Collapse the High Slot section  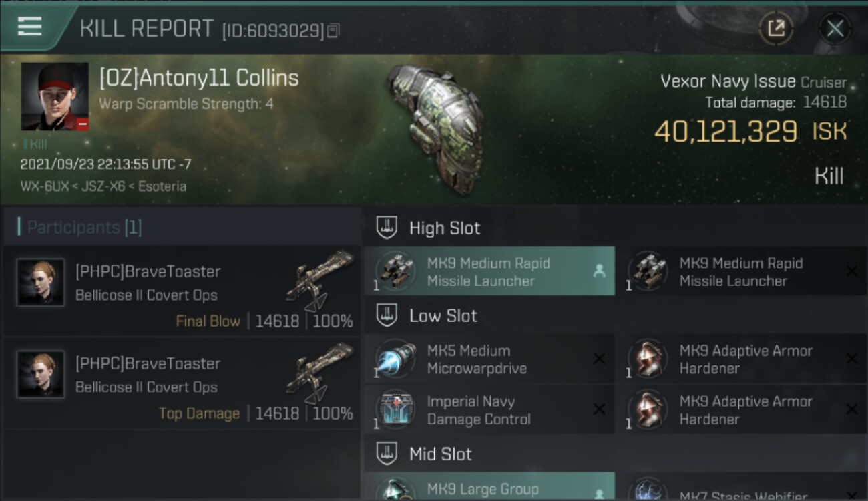coord(387,228)
